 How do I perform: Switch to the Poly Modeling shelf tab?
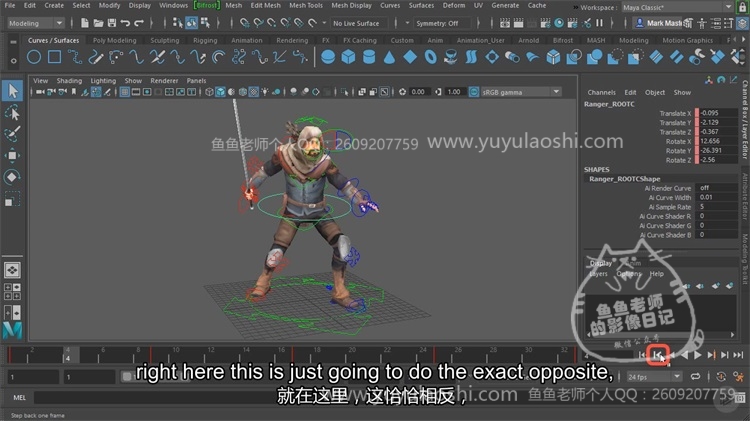(x=114, y=40)
